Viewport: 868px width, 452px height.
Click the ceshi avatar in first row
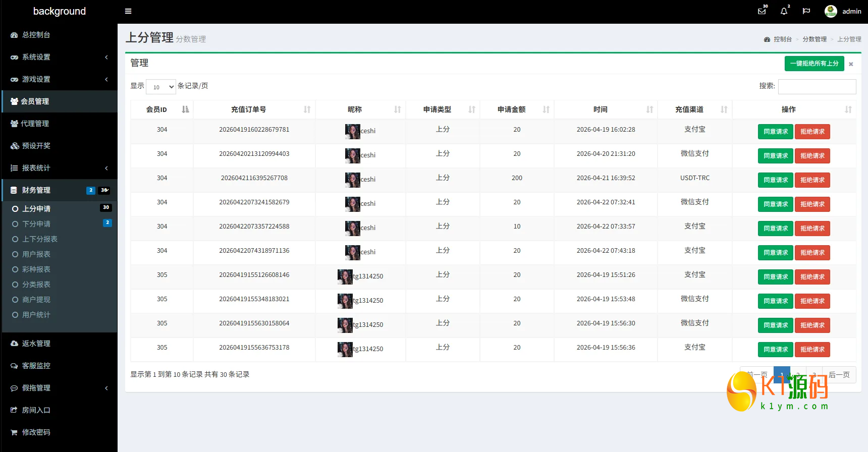[x=352, y=132]
